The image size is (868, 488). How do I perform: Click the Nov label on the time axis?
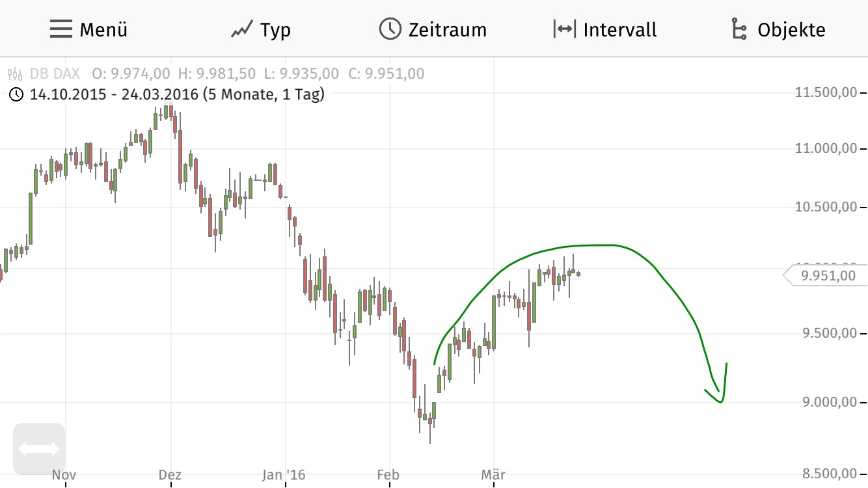pos(64,475)
